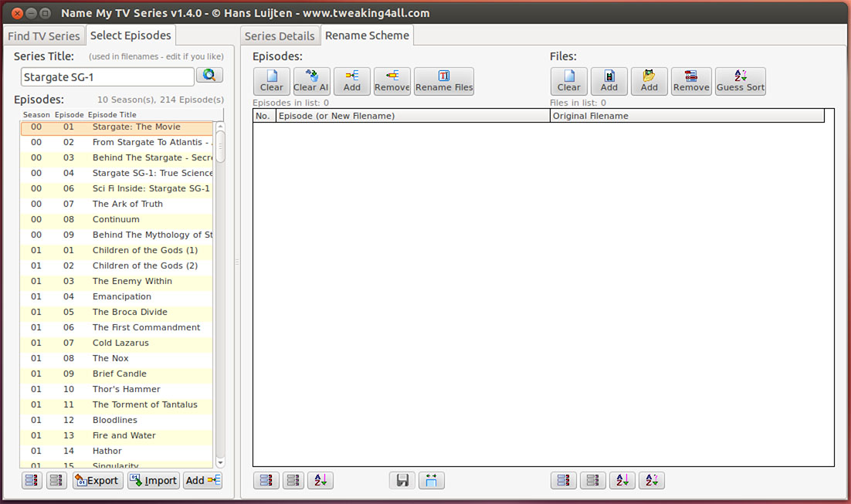Select episode The Nox
The image size is (851, 504).
pos(117,359)
